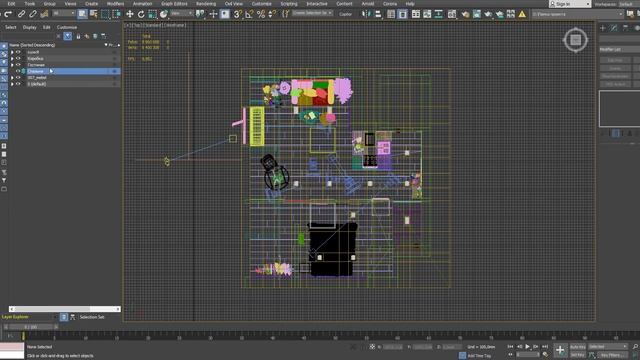The width and height of the screenshot is (640, 360).
Task: Expand the first layer in the list
Action: 12,52
